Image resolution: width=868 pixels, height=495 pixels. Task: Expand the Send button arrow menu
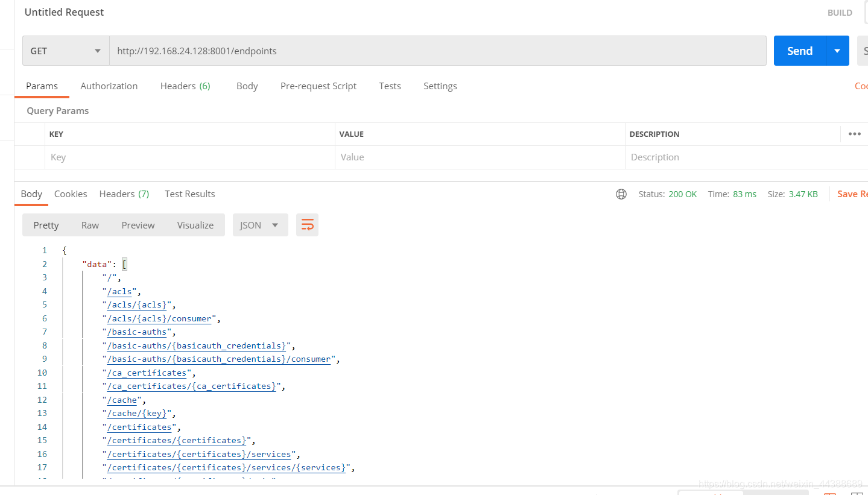coord(837,51)
